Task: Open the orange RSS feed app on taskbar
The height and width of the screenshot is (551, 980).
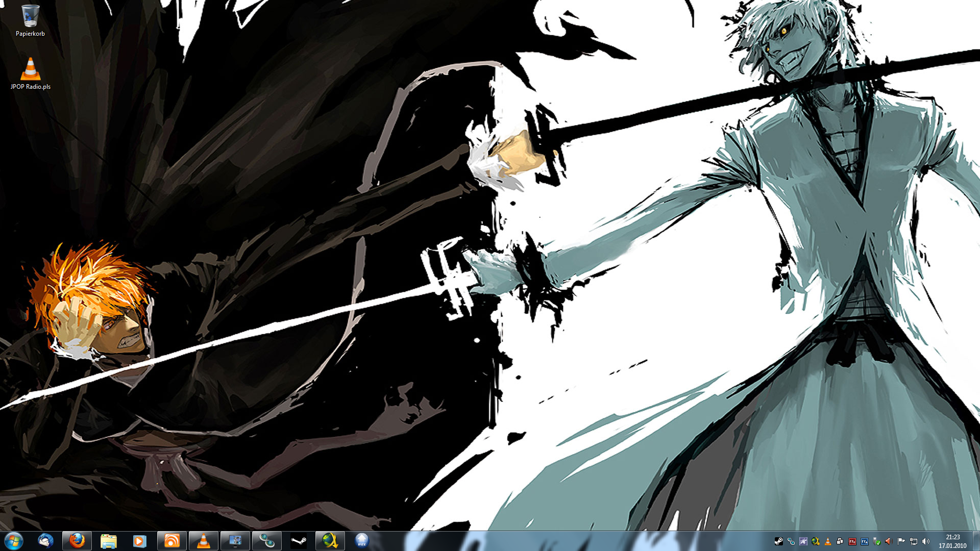Action: pos(172,540)
